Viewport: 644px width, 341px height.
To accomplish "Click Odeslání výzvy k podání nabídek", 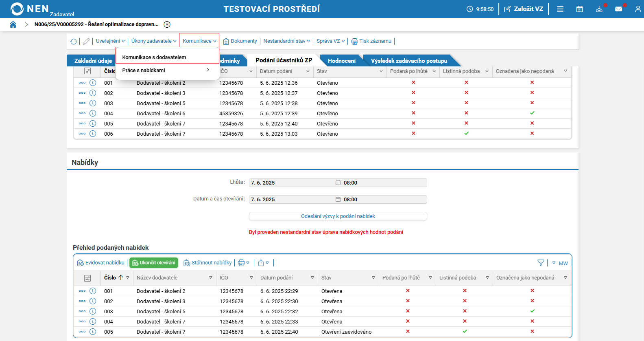I will coord(338,216).
